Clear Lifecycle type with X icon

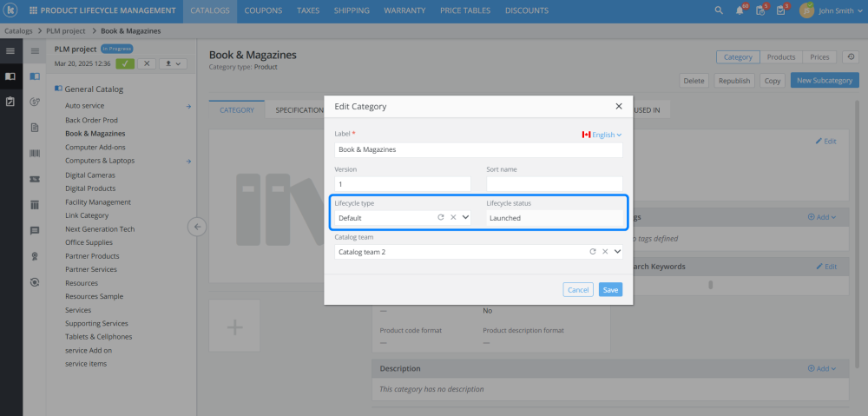pos(453,218)
